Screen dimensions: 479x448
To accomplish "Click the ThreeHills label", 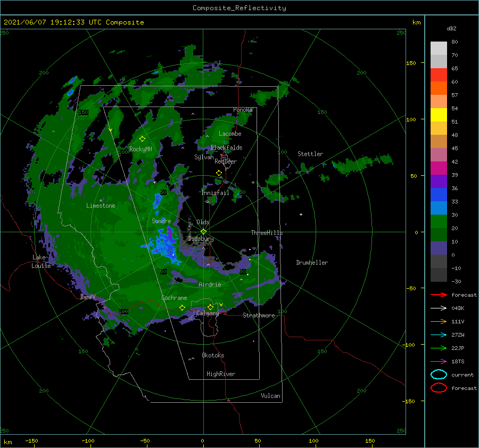I will click(267, 233).
